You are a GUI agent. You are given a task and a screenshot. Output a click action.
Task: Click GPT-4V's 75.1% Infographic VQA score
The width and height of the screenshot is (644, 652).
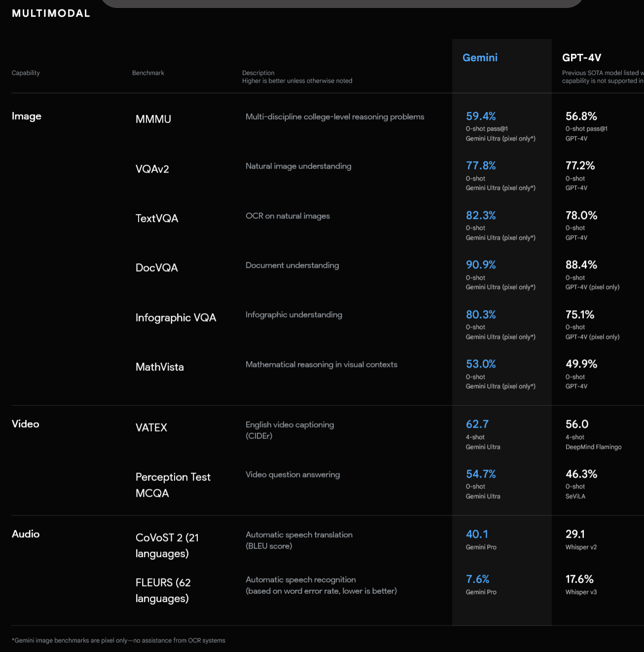tap(580, 315)
